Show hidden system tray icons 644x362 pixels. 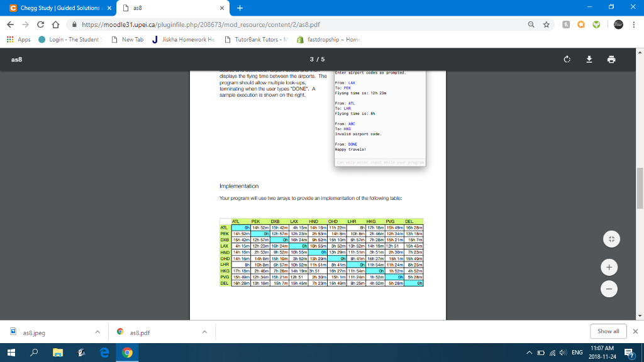(529, 353)
